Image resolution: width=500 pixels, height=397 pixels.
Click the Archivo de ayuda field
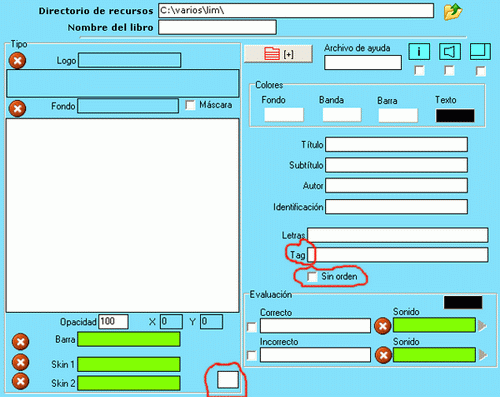[363, 63]
